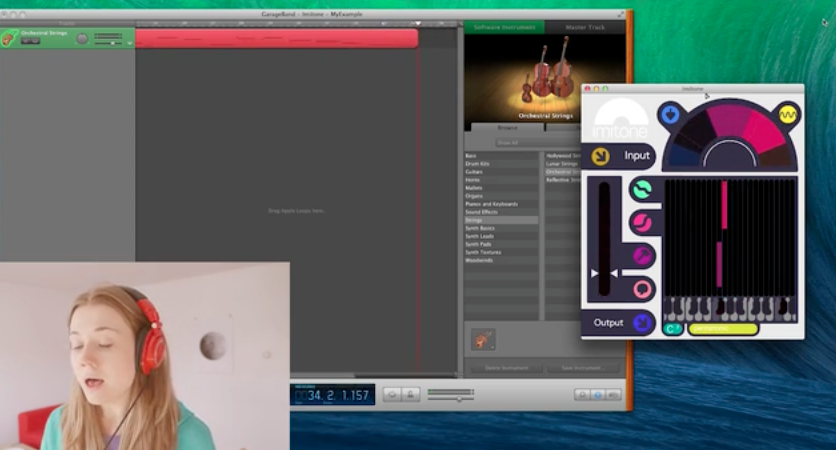
Task: Toggle the metronome button in transport bar
Action: click(x=411, y=395)
